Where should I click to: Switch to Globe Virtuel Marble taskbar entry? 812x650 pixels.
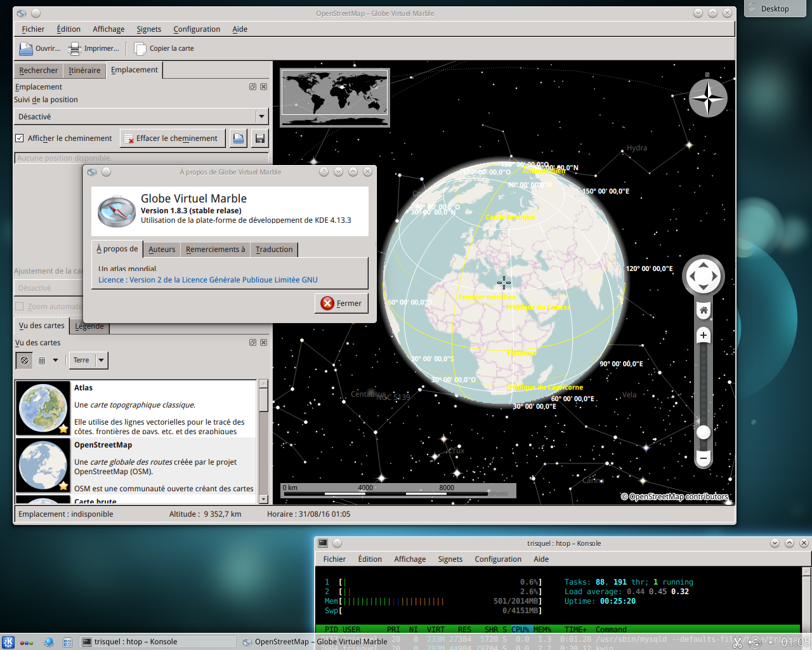pyautogui.click(x=315, y=642)
